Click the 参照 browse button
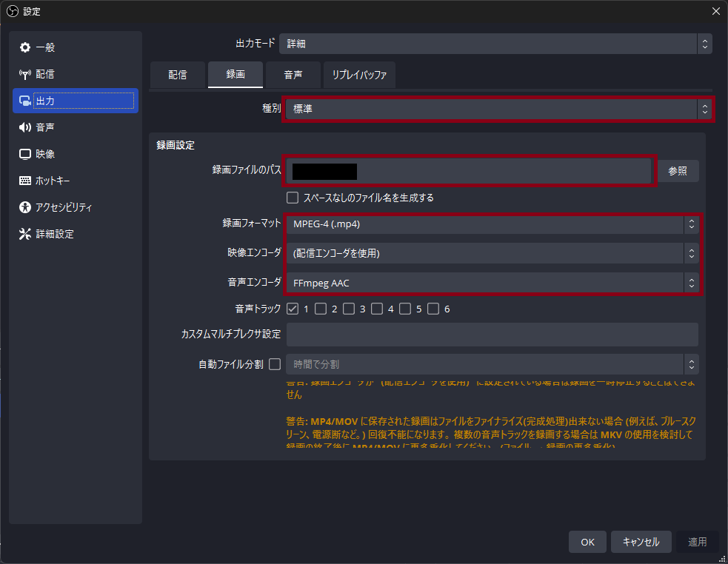Viewport: 728px width, 564px height. (678, 171)
